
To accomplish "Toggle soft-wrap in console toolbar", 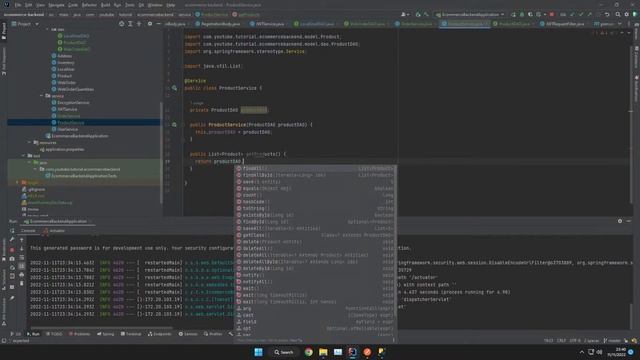I will (22, 258).
